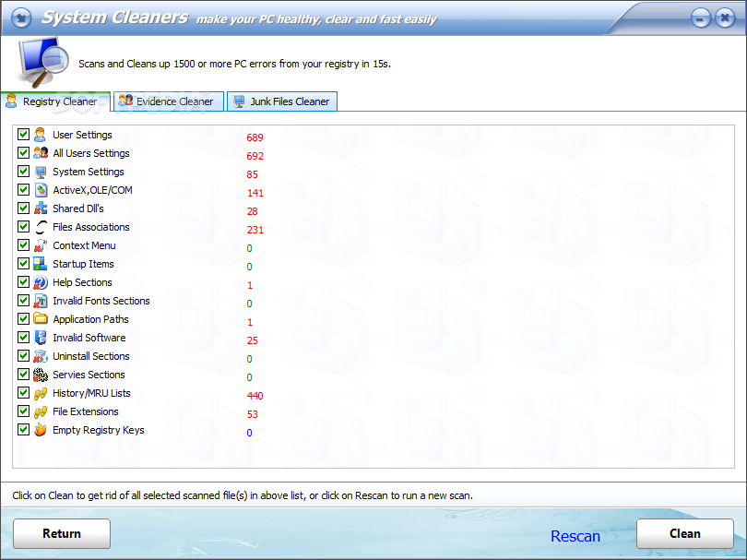Uncheck the User Settings checkbox
This screenshot has height=560, width=747.
23,134
